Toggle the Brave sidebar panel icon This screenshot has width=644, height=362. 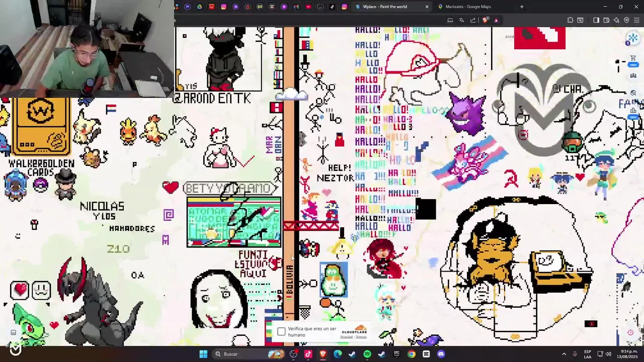(x=596, y=20)
